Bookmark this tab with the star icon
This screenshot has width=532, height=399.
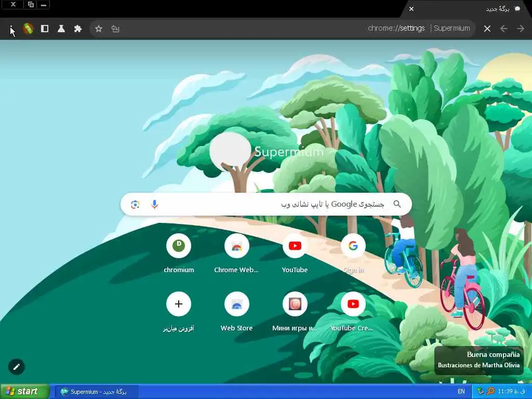tap(99, 29)
